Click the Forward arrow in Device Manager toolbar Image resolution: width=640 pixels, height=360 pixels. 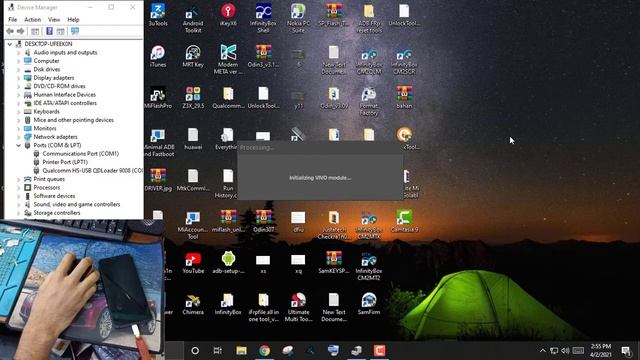(x=20, y=31)
